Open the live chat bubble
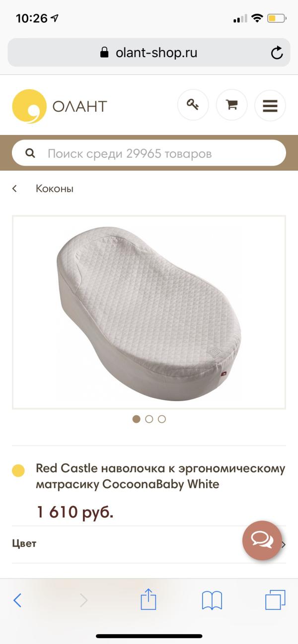This screenshot has height=644, width=298. click(262, 541)
